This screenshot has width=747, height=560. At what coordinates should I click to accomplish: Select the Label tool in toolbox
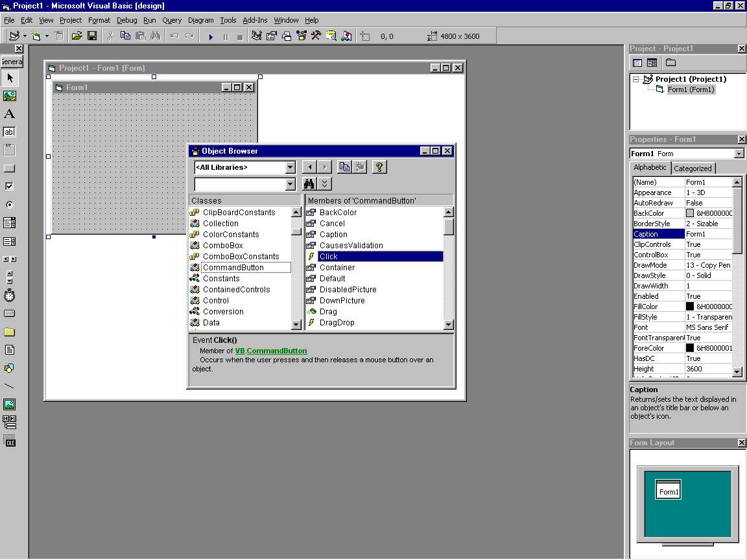tap(10, 114)
